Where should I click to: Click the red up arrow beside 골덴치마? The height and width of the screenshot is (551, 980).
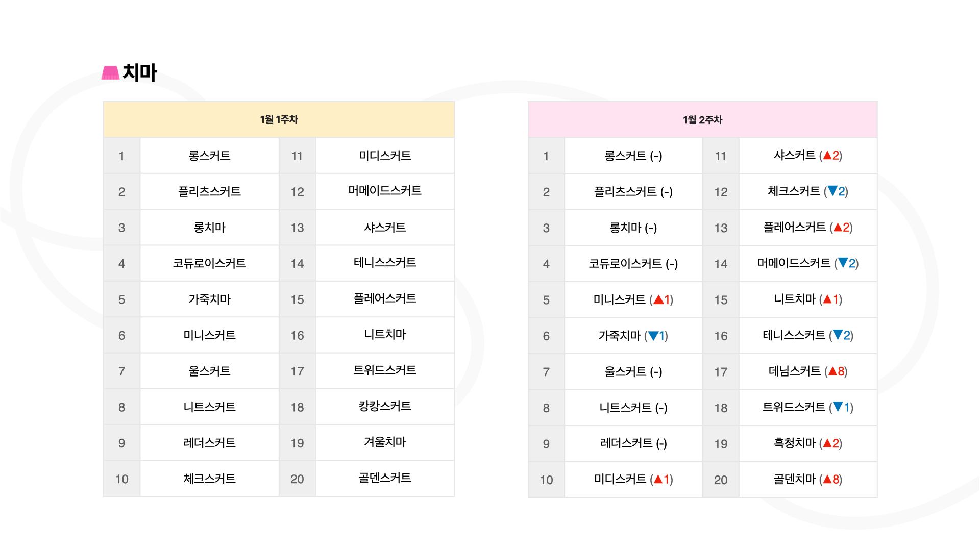pyautogui.click(x=827, y=479)
